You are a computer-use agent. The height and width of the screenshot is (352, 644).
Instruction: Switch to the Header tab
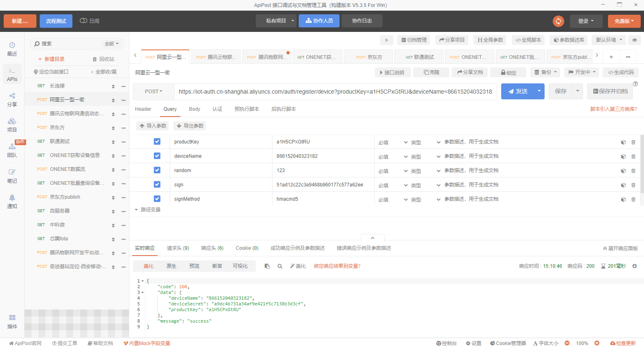pyautogui.click(x=143, y=109)
